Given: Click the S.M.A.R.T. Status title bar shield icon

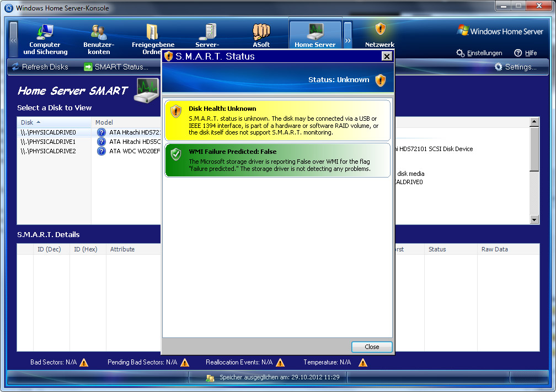Looking at the screenshot, I should click(x=168, y=56).
